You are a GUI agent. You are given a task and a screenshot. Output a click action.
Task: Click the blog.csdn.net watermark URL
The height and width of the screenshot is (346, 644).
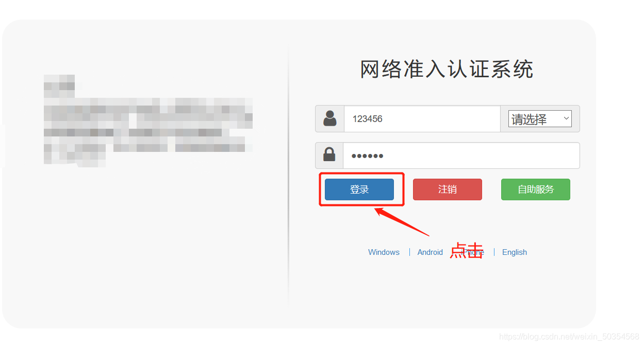pyautogui.click(x=569, y=336)
